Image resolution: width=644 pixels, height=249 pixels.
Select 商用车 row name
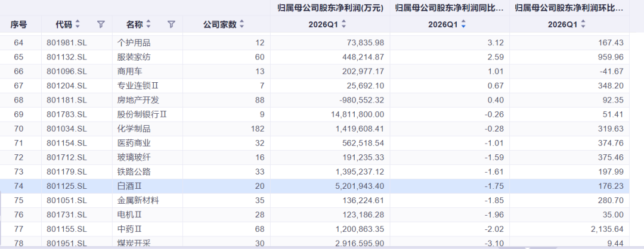pos(130,71)
